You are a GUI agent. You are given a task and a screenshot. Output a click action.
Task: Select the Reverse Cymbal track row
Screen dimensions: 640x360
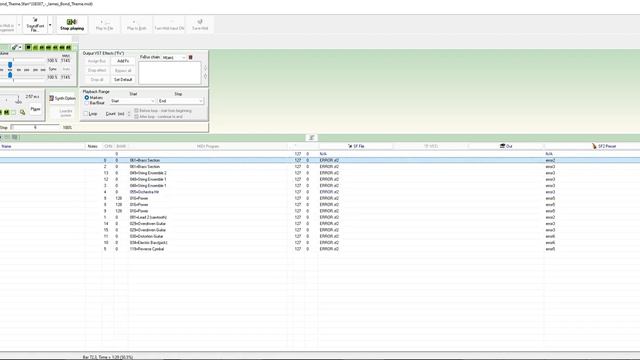coord(320,249)
